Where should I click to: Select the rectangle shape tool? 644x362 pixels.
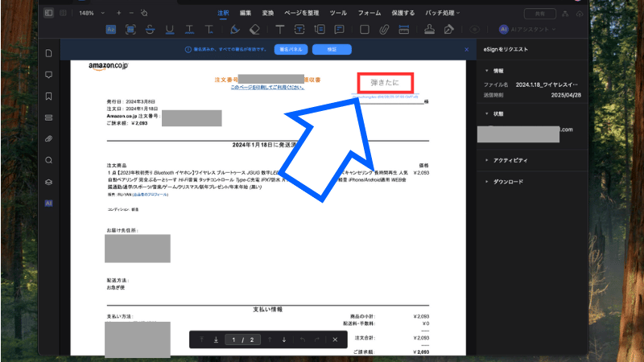pyautogui.click(x=365, y=29)
